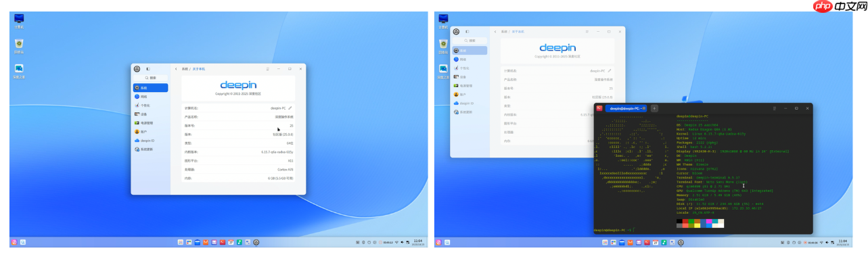Click kernel value 6.15.7-q6a-radxa-025y in left window
Viewport: 868px width, 259px height.
[x=277, y=152]
